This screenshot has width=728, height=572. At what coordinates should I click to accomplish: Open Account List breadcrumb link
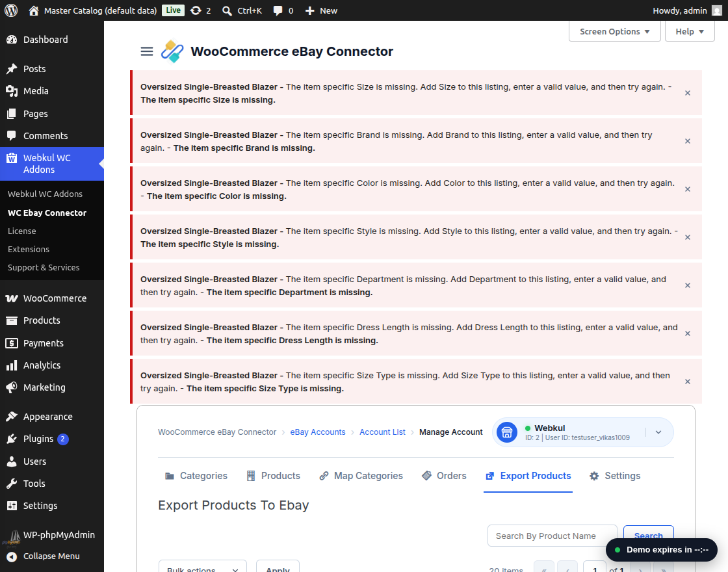(383, 432)
